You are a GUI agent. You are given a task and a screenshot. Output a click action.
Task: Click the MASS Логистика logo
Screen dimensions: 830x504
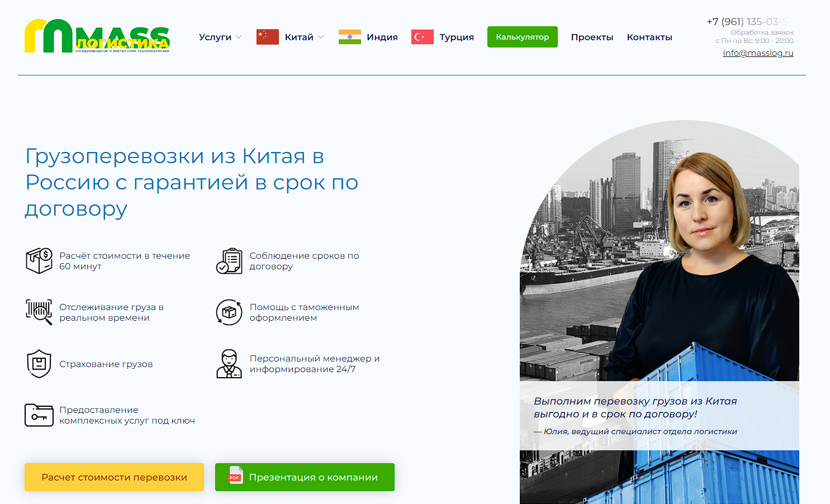[97, 37]
